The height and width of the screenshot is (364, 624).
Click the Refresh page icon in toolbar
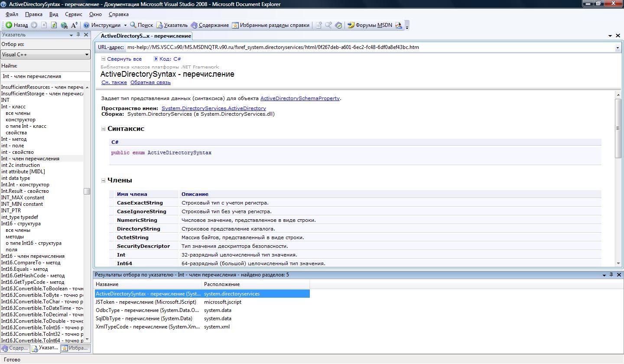click(54, 25)
